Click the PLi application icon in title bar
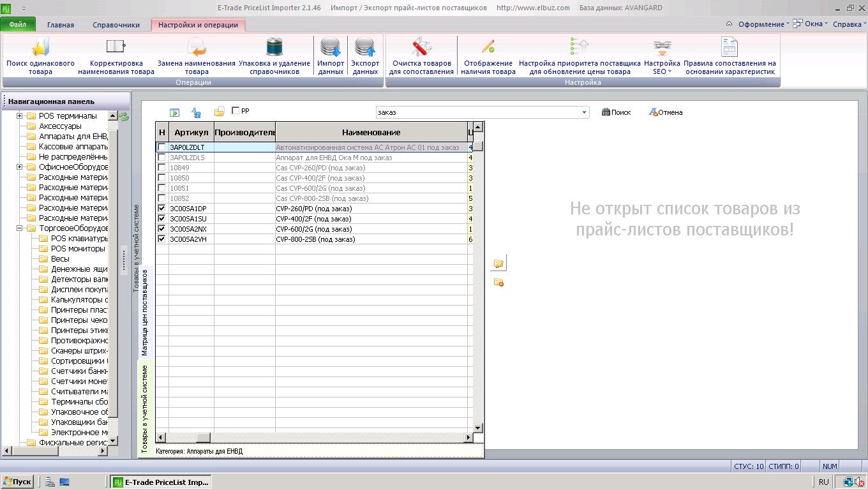The image size is (868, 490). 6,8
